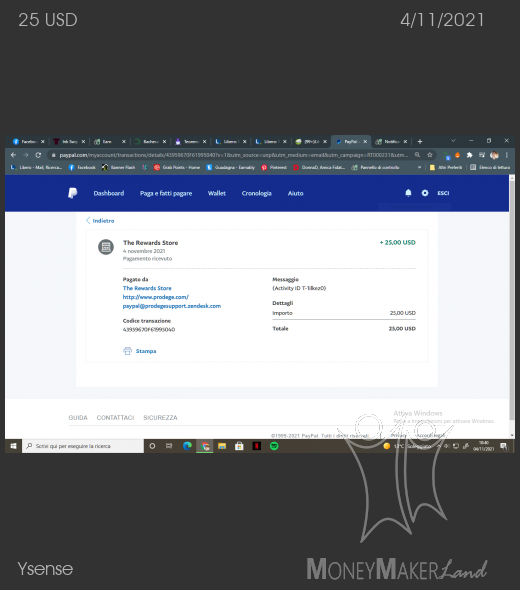
Task: Open Task View on the taskbar
Action: [x=169, y=446]
